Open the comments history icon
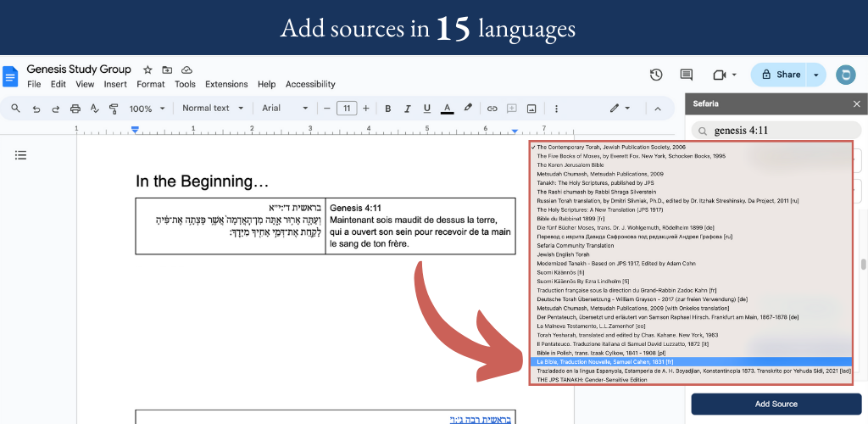 tap(687, 75)
